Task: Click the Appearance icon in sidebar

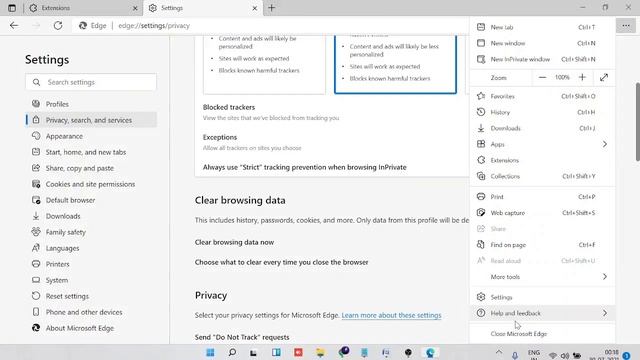Action: [x=36, y=136]
